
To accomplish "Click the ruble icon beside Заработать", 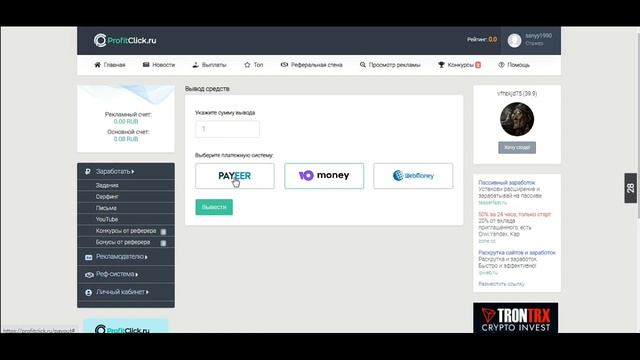I will [88, 171].
